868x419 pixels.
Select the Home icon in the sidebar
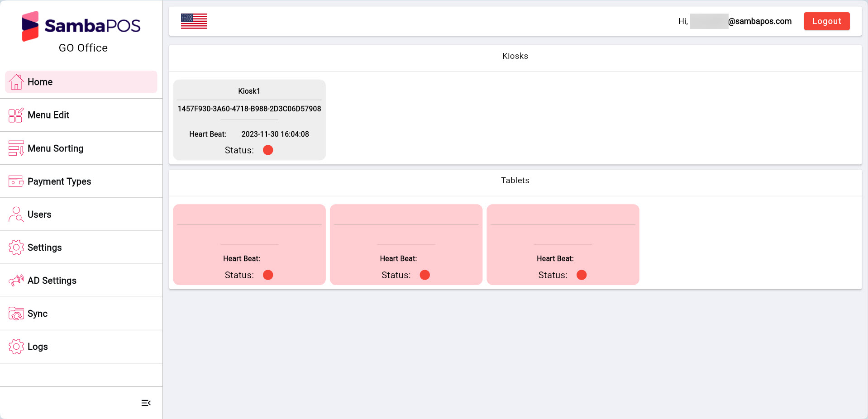(16, 82)
